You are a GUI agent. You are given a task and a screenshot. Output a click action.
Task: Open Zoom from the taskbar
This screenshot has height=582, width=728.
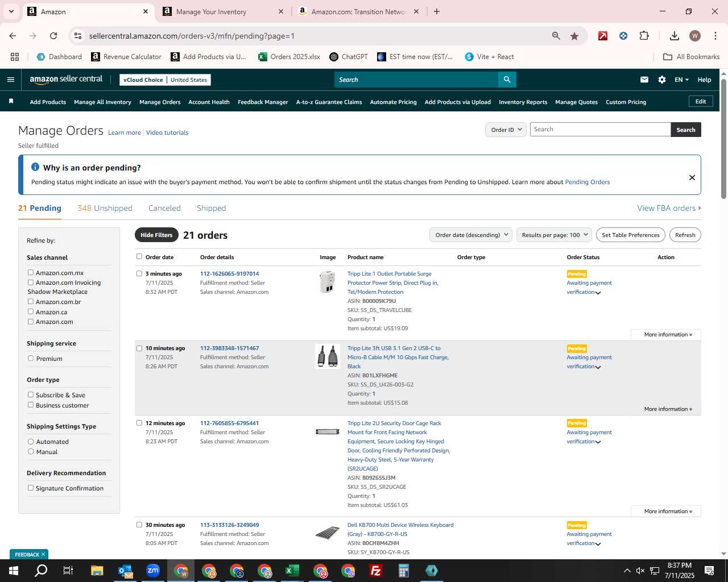point(153,571)
